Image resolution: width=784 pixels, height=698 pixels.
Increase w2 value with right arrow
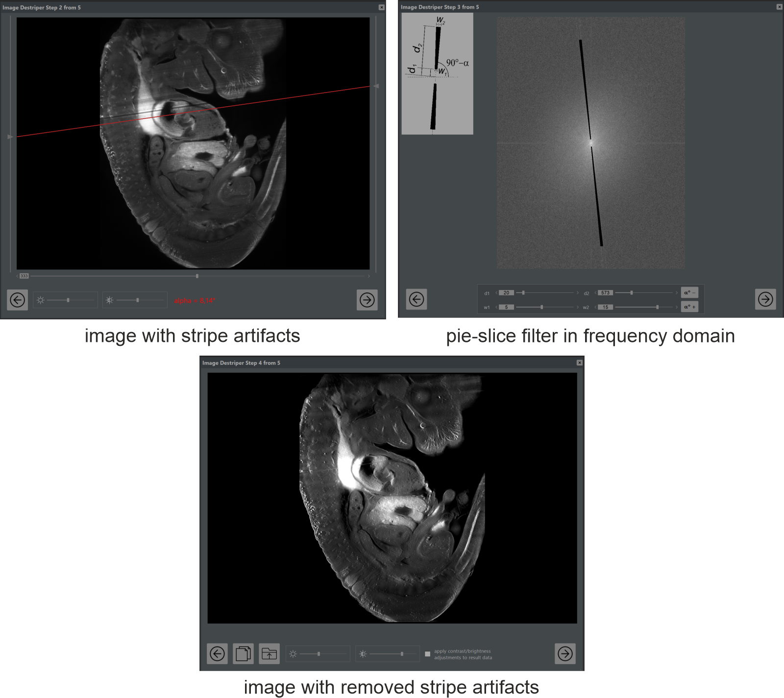pyautogui.click(x=677, y=307)
